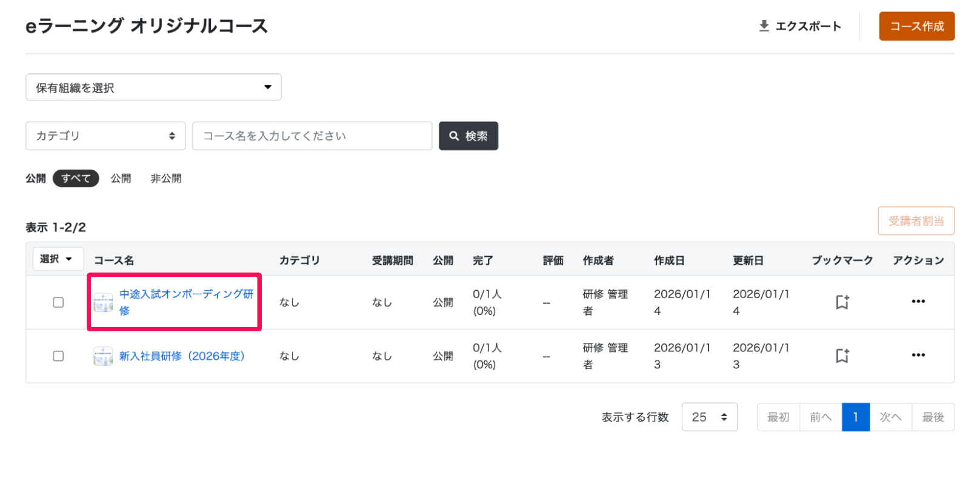Open the 新入社員研修（2026年度） course link
980x493 pixels.
pos(182,356)
